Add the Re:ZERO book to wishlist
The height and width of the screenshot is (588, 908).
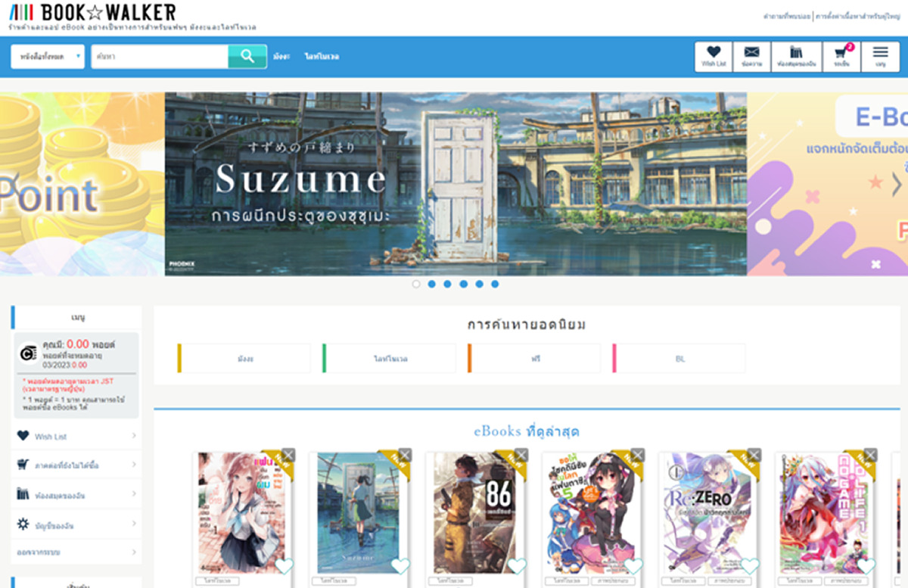pyautogui.click(x=748, y=563)
